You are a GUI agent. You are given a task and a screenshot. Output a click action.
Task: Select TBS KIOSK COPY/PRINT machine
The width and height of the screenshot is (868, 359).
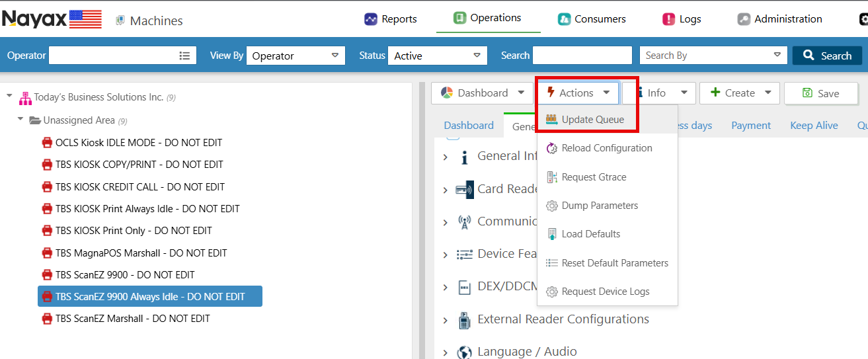pyautogui.click(x=139, y=164)
